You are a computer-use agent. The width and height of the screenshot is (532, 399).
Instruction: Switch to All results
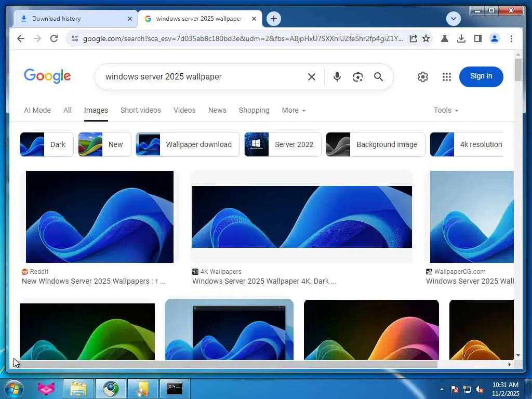pos(68,110)
